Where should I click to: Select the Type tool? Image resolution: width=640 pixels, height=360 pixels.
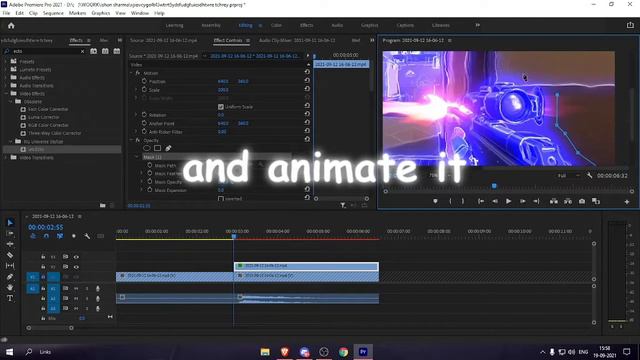click(10, 298)
